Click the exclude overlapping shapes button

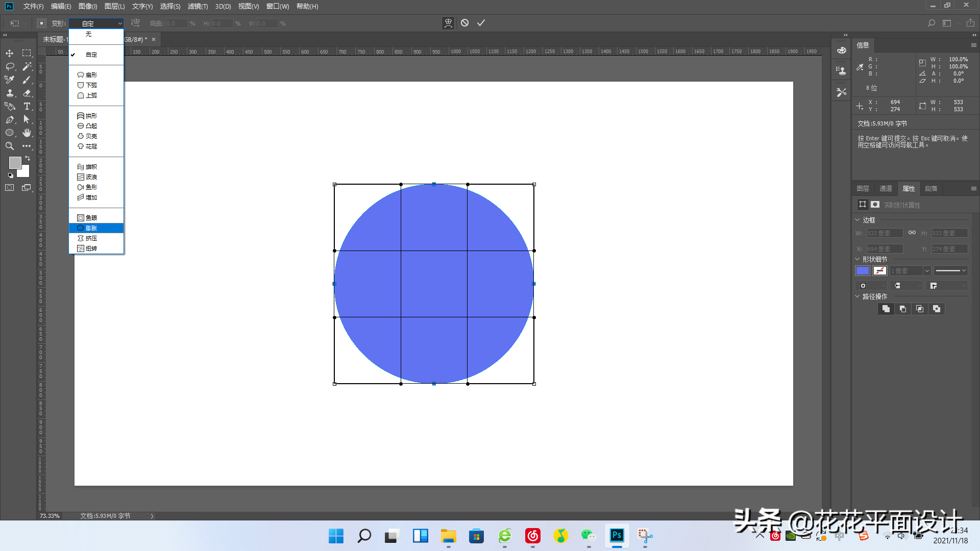click(x=937, y=309)
